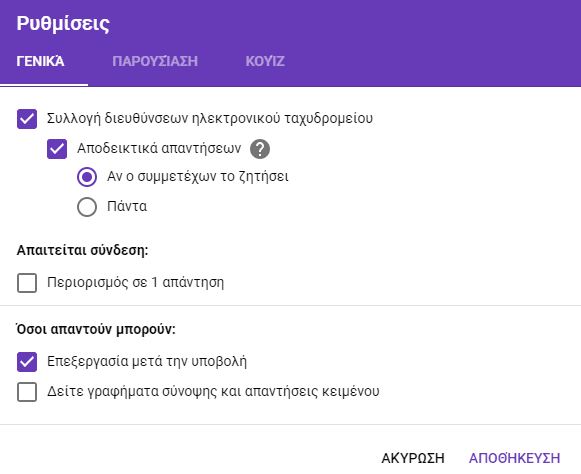Click the Όσοι απαντούν μπορούν heading

point(96,329)
